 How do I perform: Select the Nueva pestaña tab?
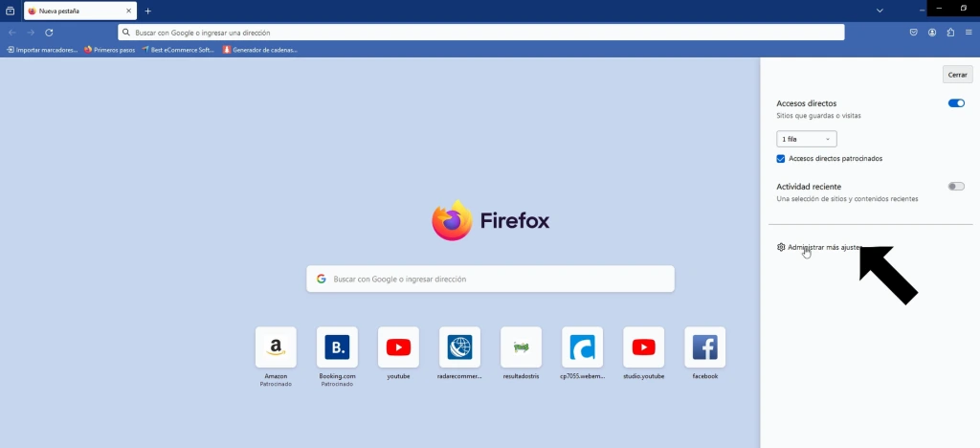(x=80, y=11)
